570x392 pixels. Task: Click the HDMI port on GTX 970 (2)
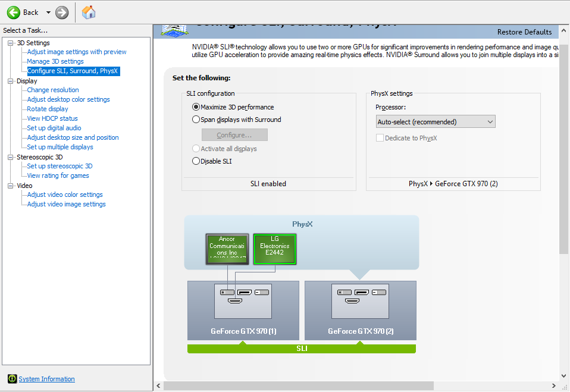[x=352, y=301]
